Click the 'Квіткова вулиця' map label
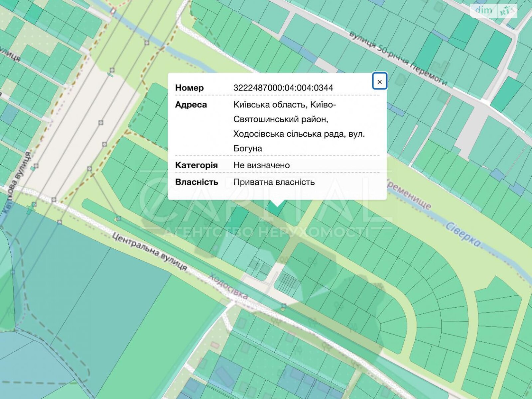The image size is (532, 399). [x=17, y=182]
